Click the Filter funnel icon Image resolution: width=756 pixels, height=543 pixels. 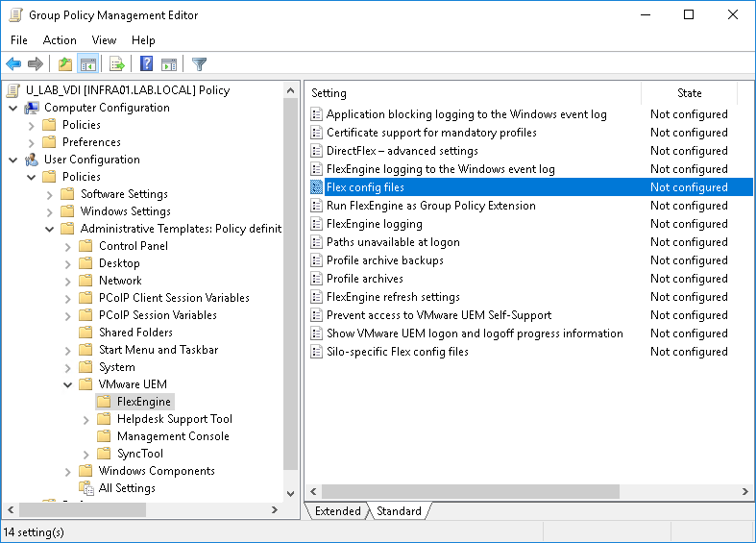(x=199, y=64)
